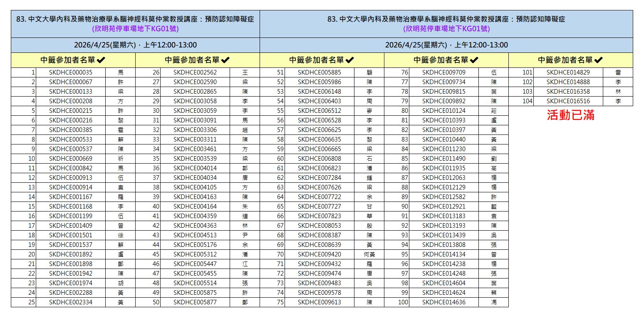The image size is (644, 316).
Task: Select the cell SKDHCE000035
Action: click(70, 72)
